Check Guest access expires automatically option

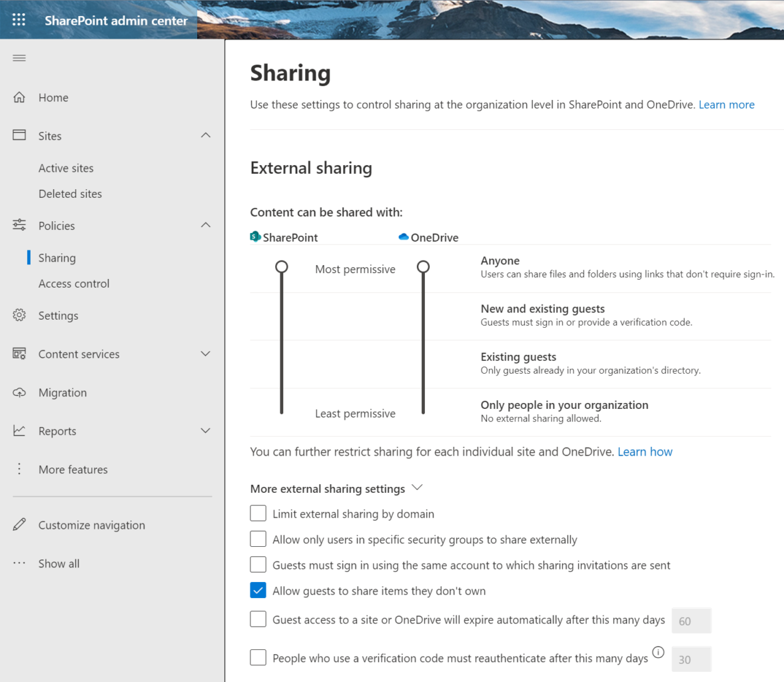(258, 619)
